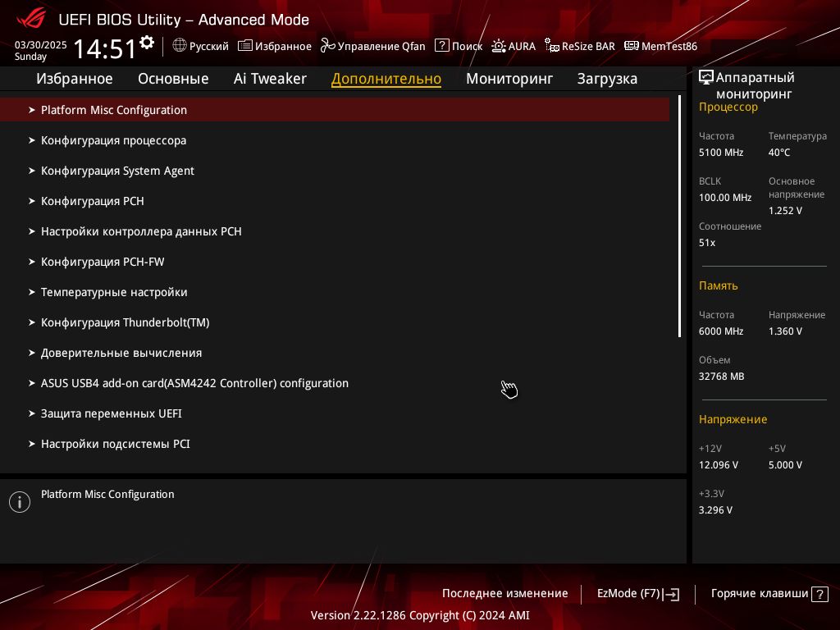The image size is (840, 630).
Task: Open the Мониторинг tab
Action: [x=509, y=79]
